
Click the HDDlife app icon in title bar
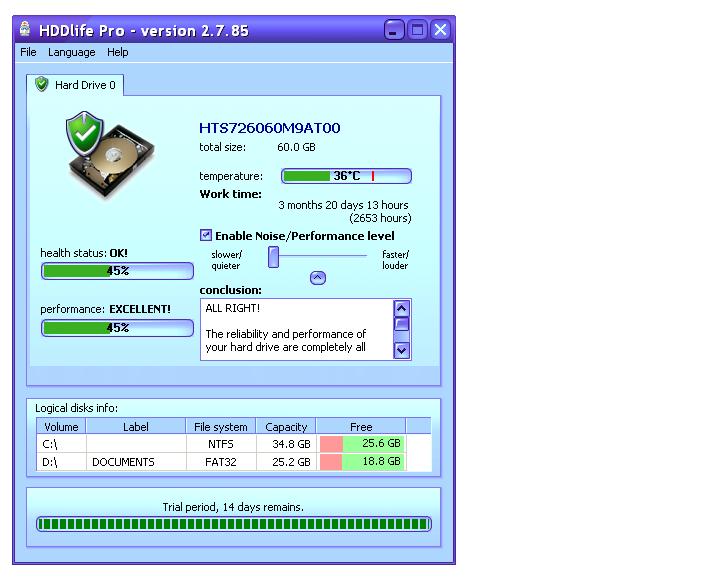tap(25, 29)
